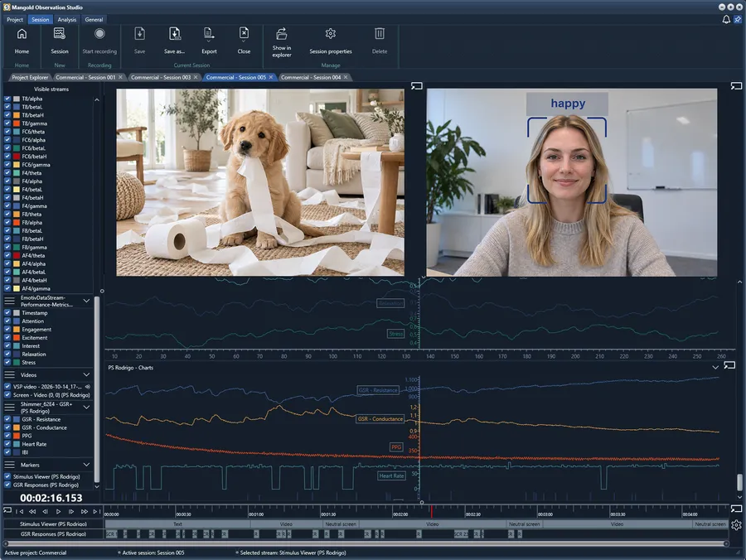
Task: Open the Project Explorer tab
Action: 30,77
